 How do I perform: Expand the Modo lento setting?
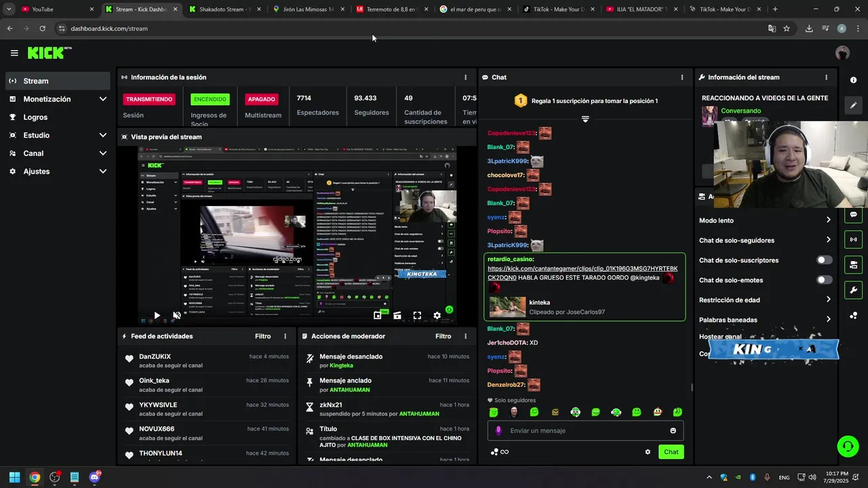[x=765, y=220]
